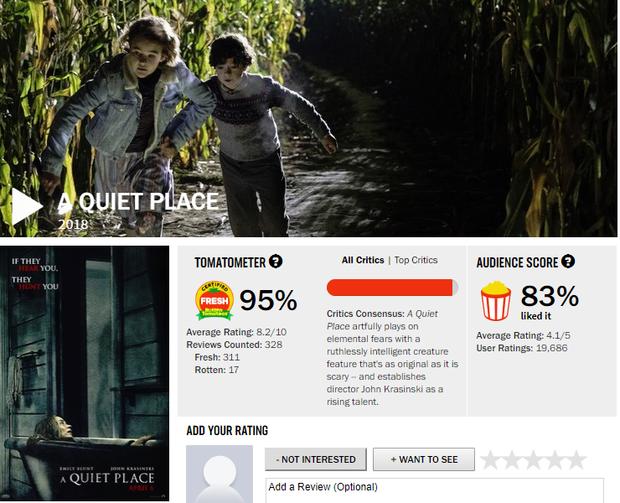The image size is (620, 503).
Task: Click the A Quiet Place title
Action: click(138, 202)
